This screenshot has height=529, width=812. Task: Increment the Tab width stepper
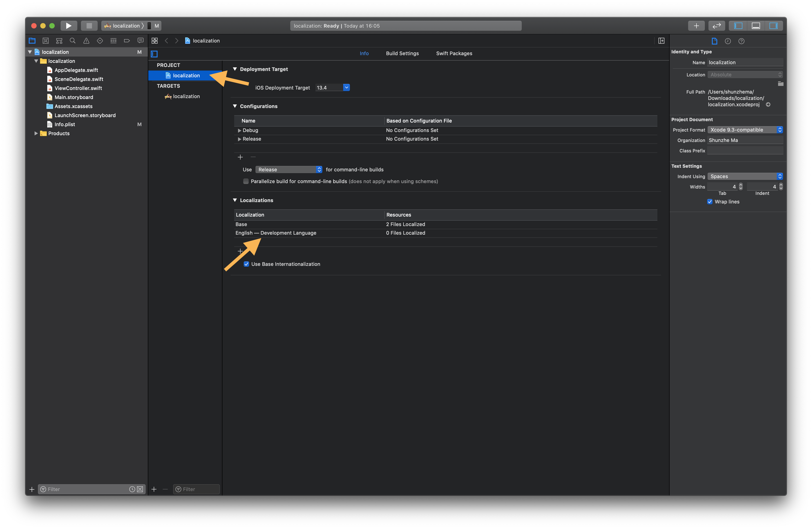(x=741, y=185)
